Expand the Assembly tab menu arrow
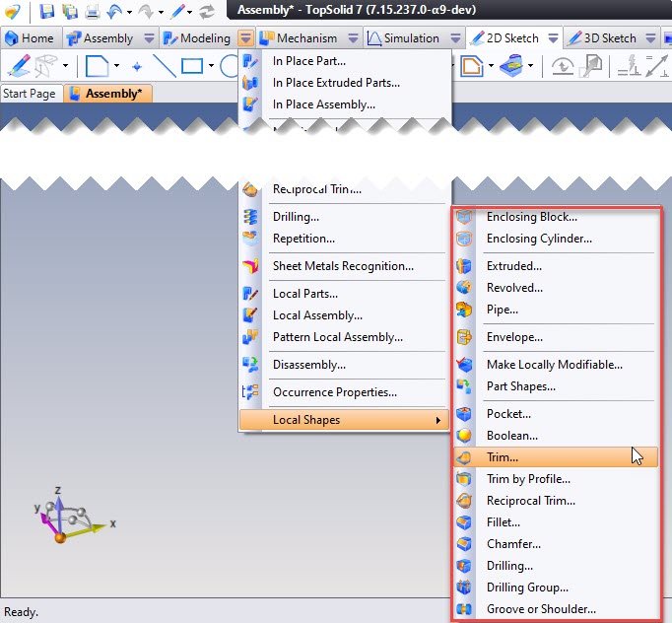The image size is (672, 623). 149,38
